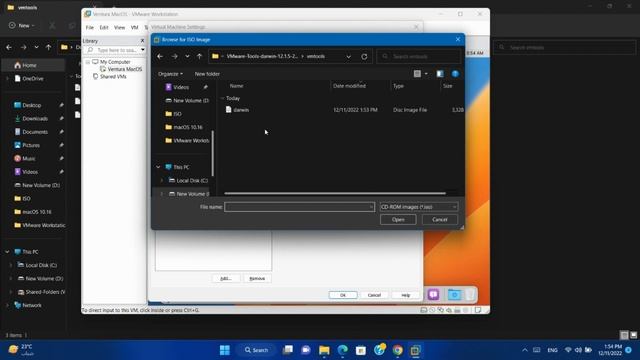Open the Organize menu

pyautogui.click(x=170, y=74)
